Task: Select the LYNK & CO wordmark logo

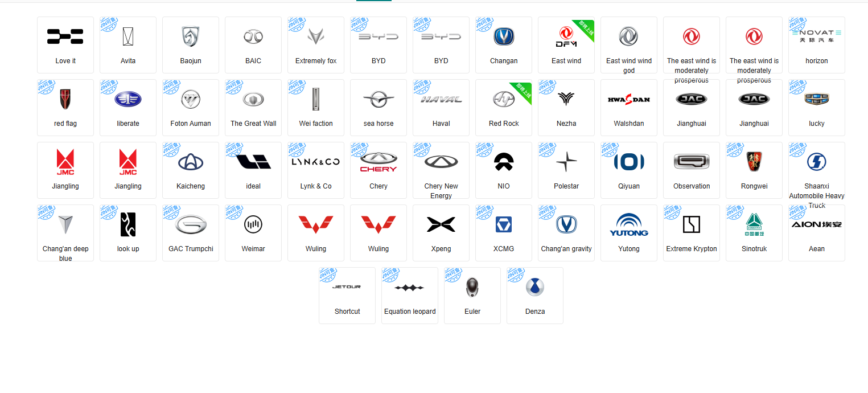Action: [x=316, y=162]
